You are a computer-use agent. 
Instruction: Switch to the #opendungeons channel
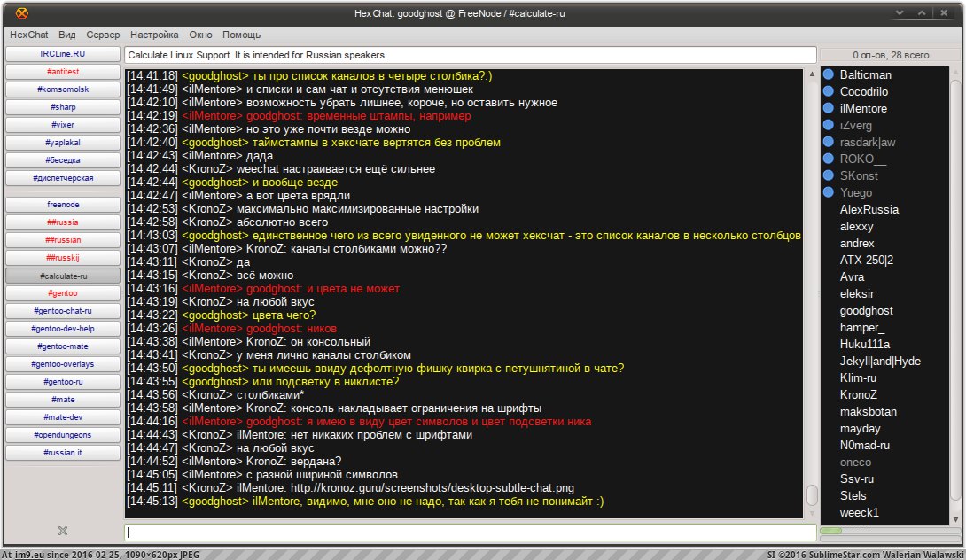pos(63,435)
